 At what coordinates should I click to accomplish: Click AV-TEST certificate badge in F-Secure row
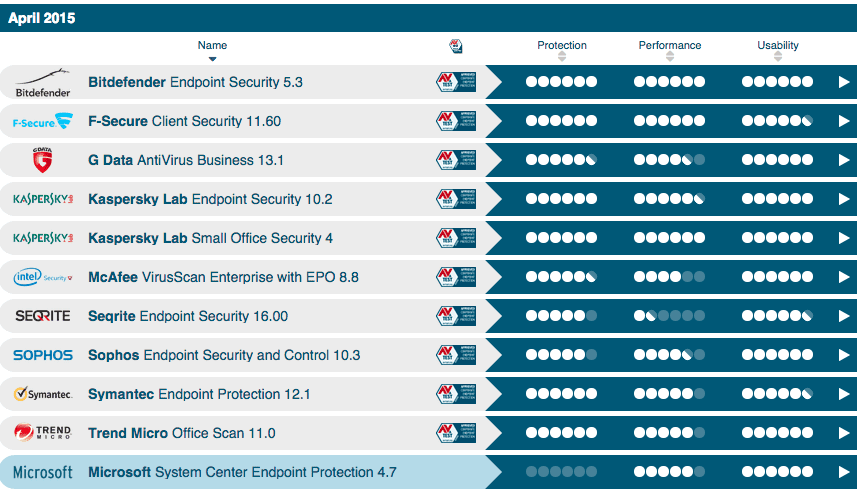456,121
